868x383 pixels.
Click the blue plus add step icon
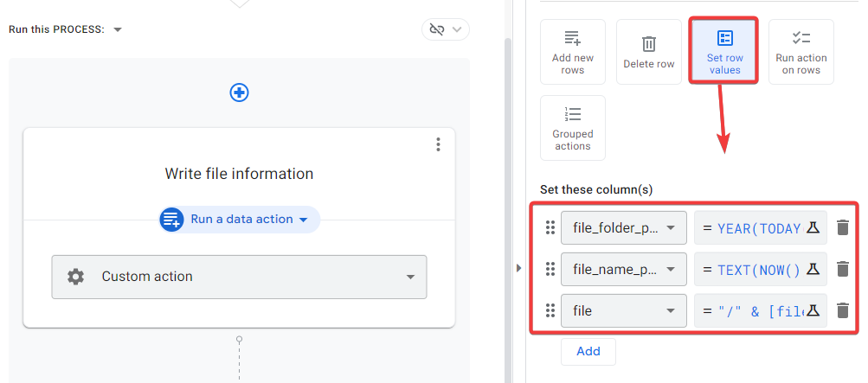(x=240, y=93)
